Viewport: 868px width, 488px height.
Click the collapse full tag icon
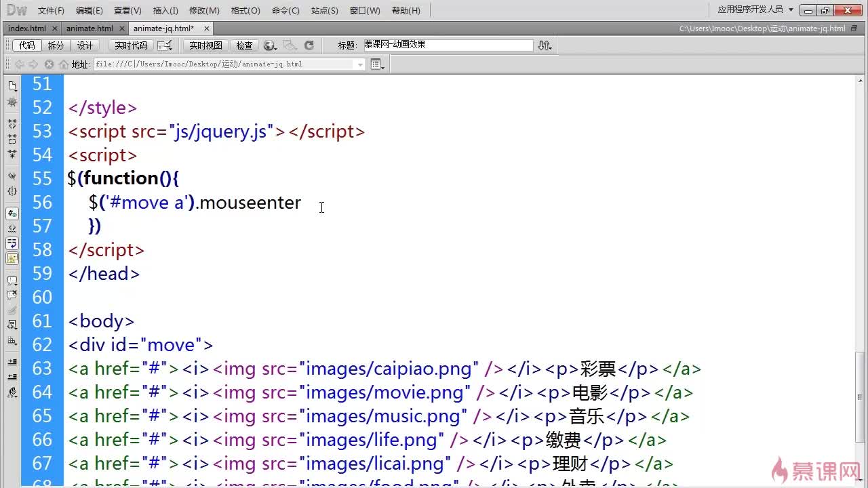[x=12, y=124]
